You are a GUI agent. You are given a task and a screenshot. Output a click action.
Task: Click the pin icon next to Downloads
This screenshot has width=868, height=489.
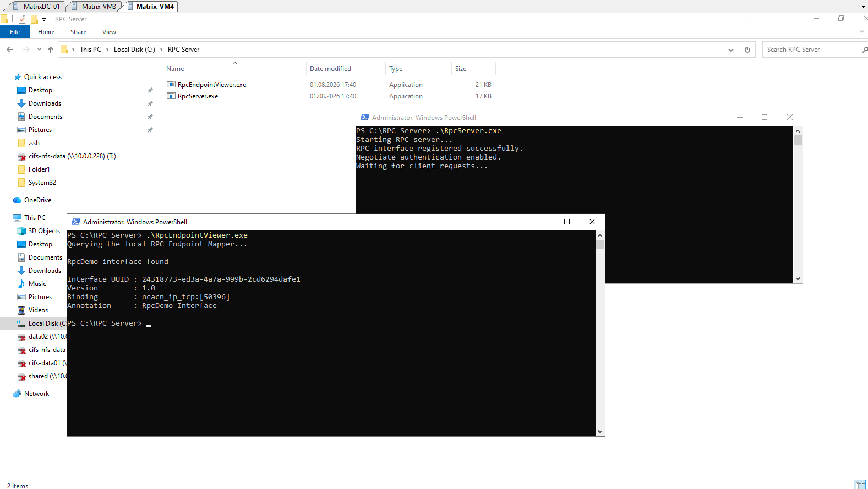pyautogui.click(x=150, y=103)
